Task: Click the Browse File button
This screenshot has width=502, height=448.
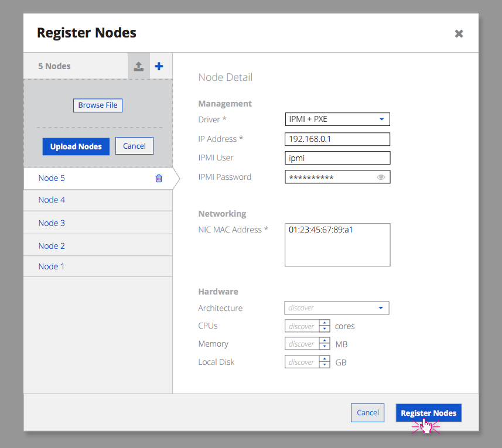Action: 98,105
